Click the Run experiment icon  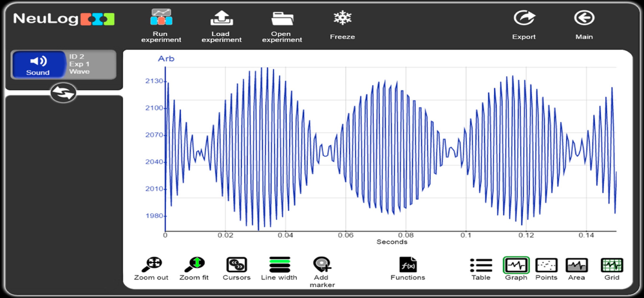tap(161, 17)
